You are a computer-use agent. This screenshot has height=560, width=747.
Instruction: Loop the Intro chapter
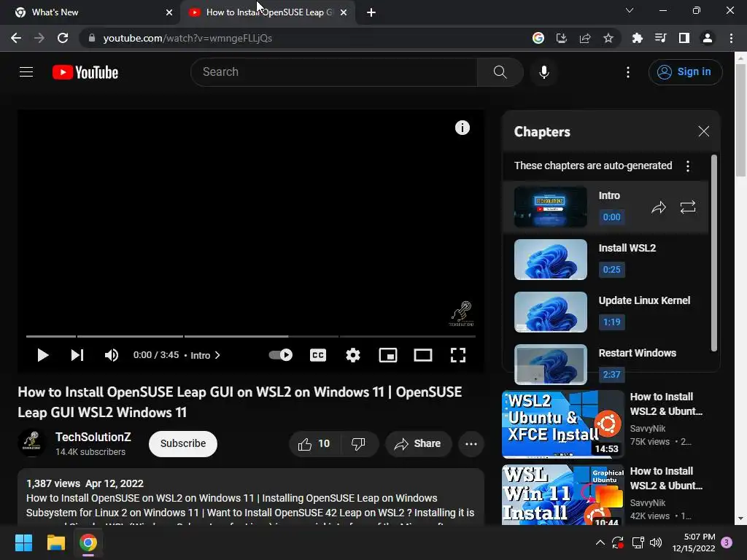pos(687,207)
